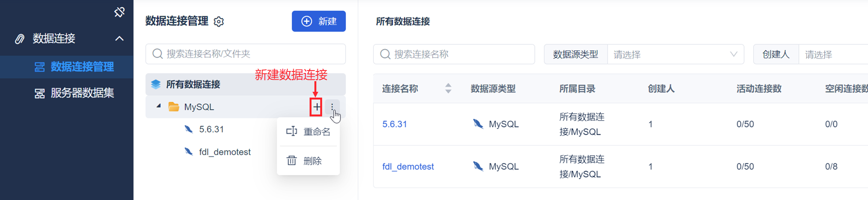This screenshot has width=868, height=200.
Task: Open 数据连接管理 in the sidebar
Action: coord(67,67)
